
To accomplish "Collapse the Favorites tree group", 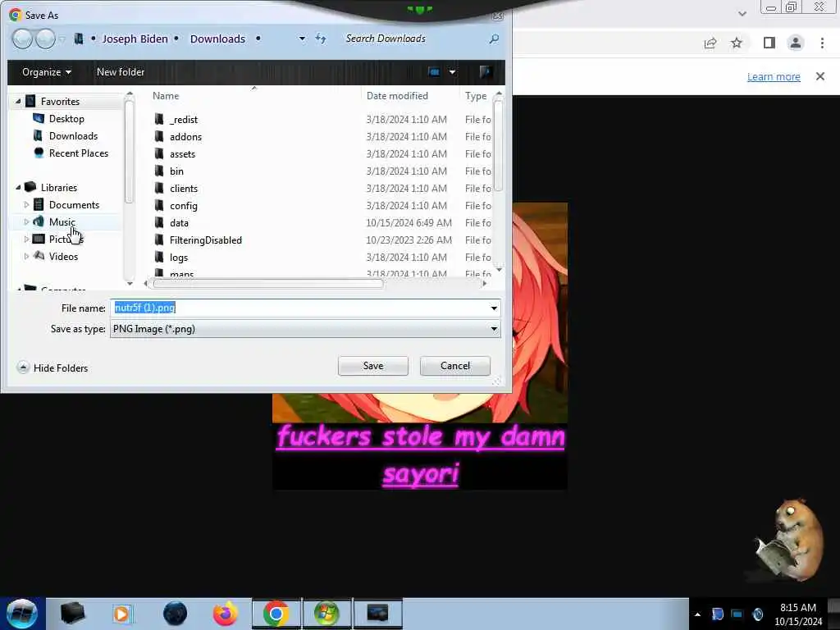I will pyautogui.click(x=18, y=101).
